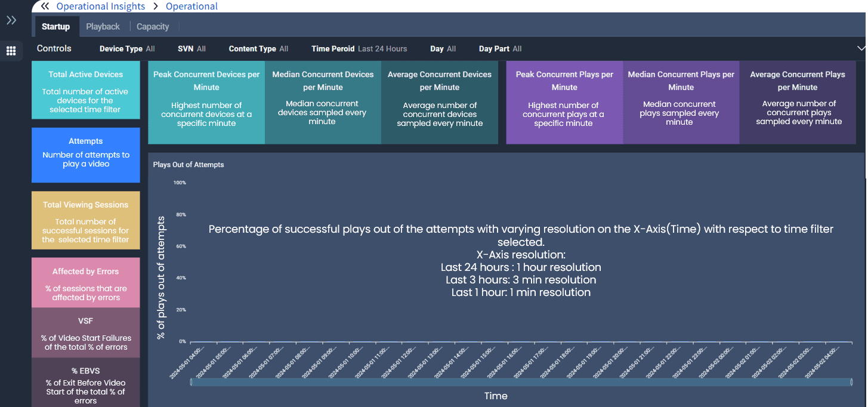
Task: Expand the Controls panel chevron
Action: click(860, 48)
